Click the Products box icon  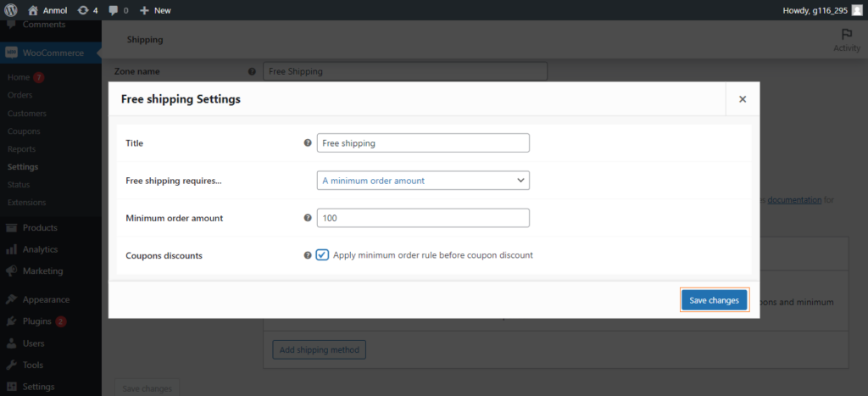tap(11, 227)
